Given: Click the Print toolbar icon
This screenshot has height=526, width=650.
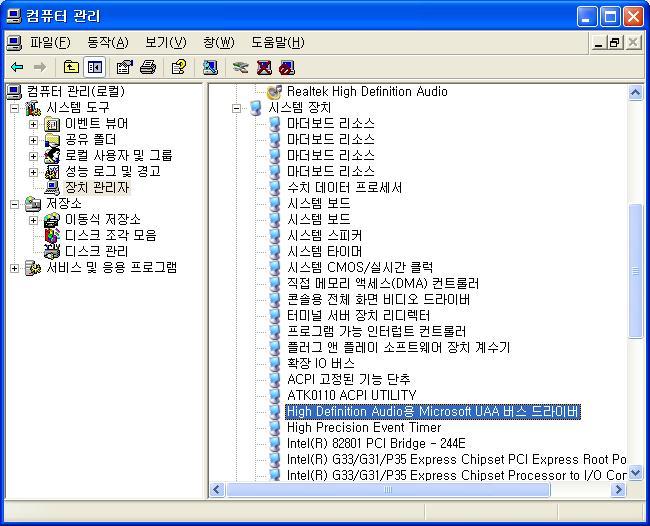Looking at the screenshot, I should 148,67.
